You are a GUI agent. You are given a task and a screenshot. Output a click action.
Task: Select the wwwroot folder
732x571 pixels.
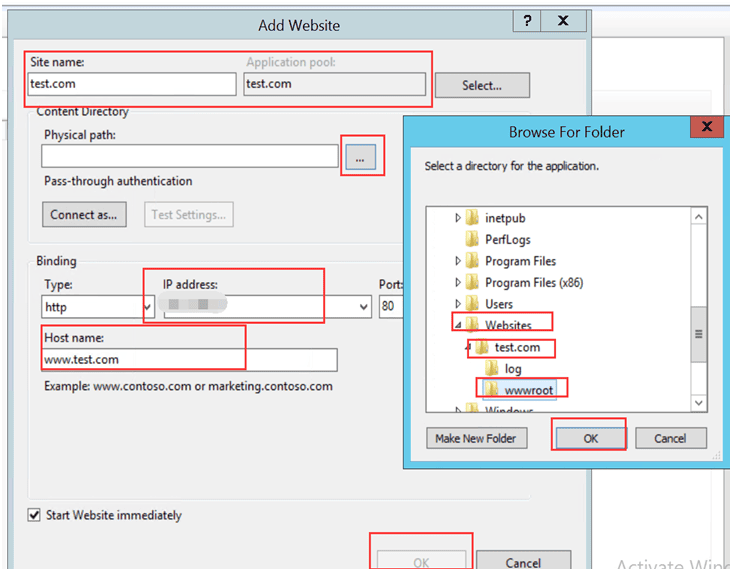tap(529, 390)
